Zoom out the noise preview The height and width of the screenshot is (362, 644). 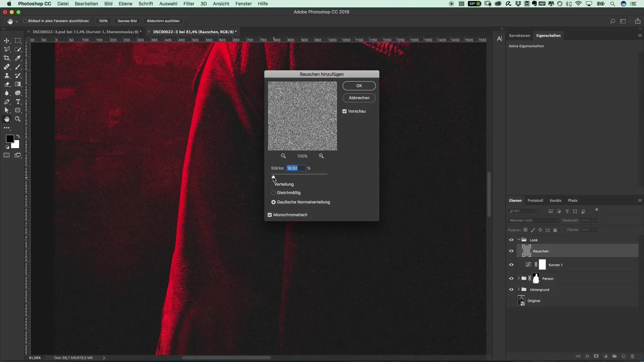coord(283,156)
